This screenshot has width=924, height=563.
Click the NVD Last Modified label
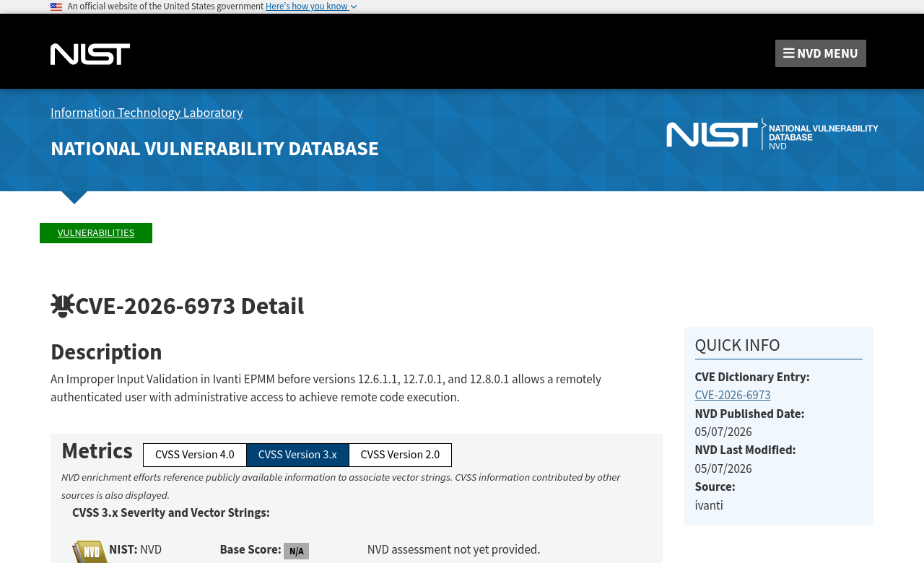point(745,450)
